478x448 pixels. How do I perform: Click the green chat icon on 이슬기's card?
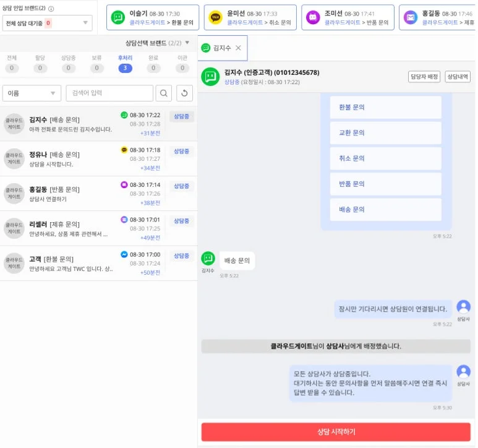pos(118,17)
